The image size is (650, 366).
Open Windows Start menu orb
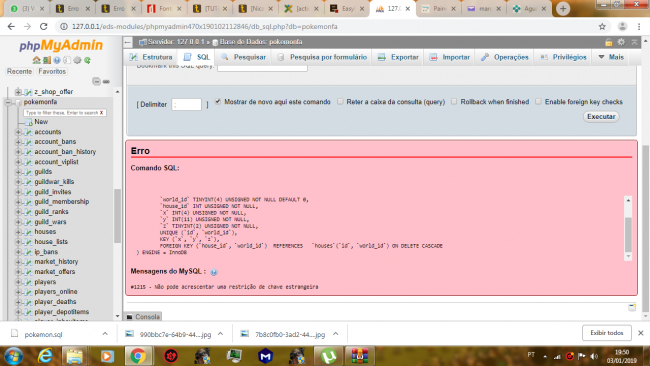[x=13, y=356]
